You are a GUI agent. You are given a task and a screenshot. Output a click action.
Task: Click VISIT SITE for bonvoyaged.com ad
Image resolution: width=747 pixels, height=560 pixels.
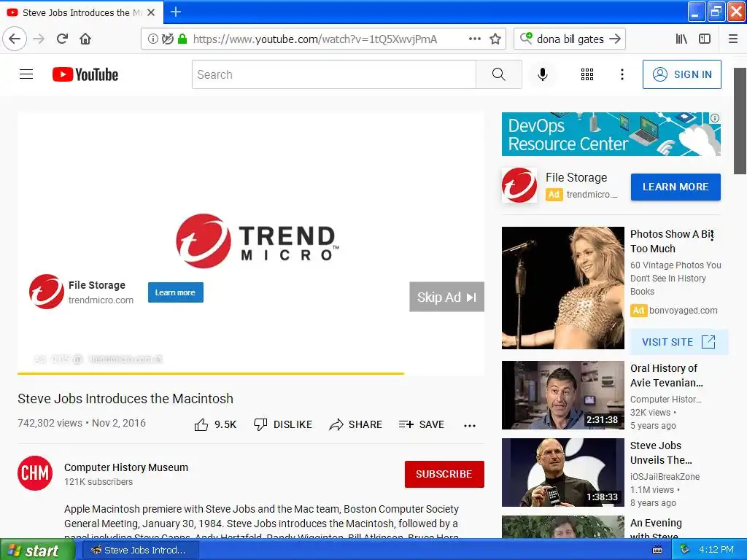point(678,342)
